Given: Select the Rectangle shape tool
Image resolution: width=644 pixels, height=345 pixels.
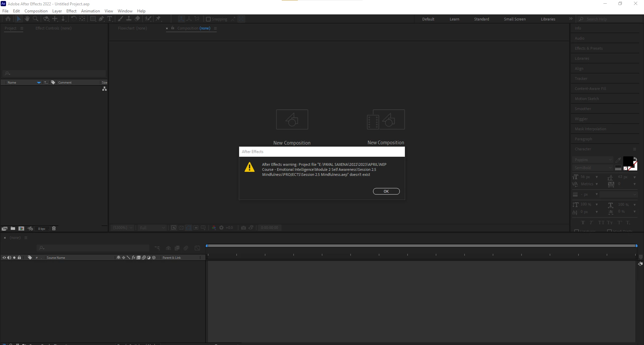Looking at the screenshot, I should click(x=93, y=19).
